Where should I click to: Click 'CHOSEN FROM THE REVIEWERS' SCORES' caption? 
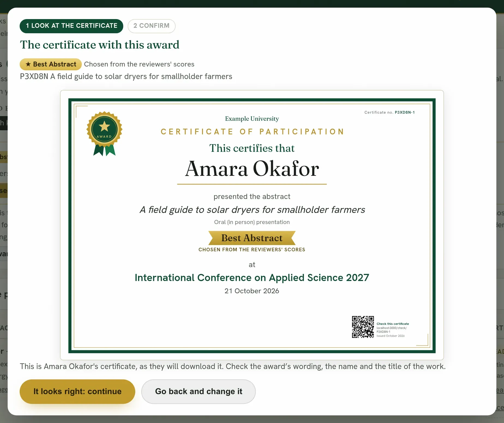click(252, 250)
